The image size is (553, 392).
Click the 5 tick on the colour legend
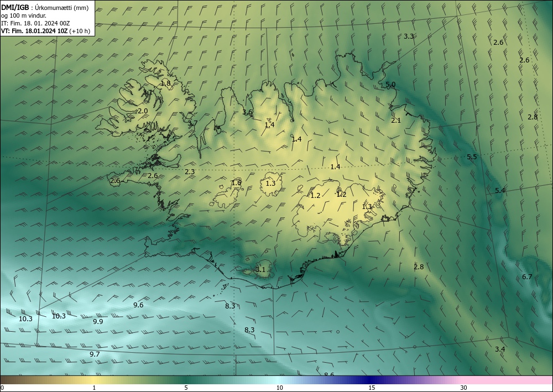(186, 388)
